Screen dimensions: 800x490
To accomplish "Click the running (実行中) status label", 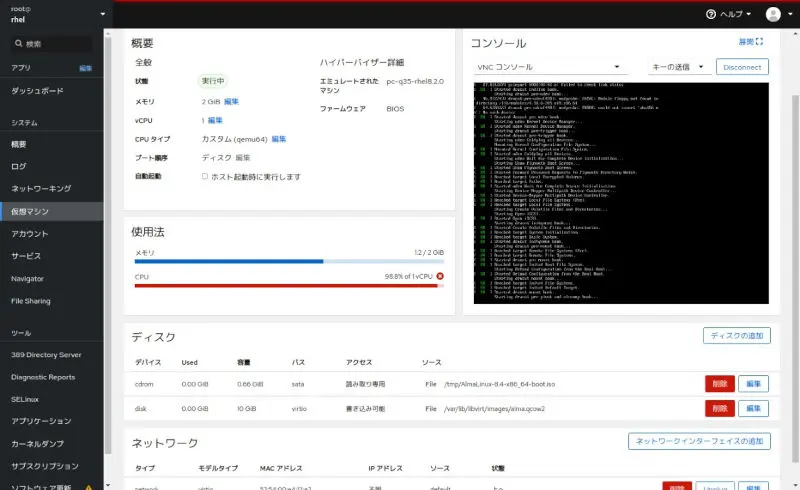I will pos(212,81).
